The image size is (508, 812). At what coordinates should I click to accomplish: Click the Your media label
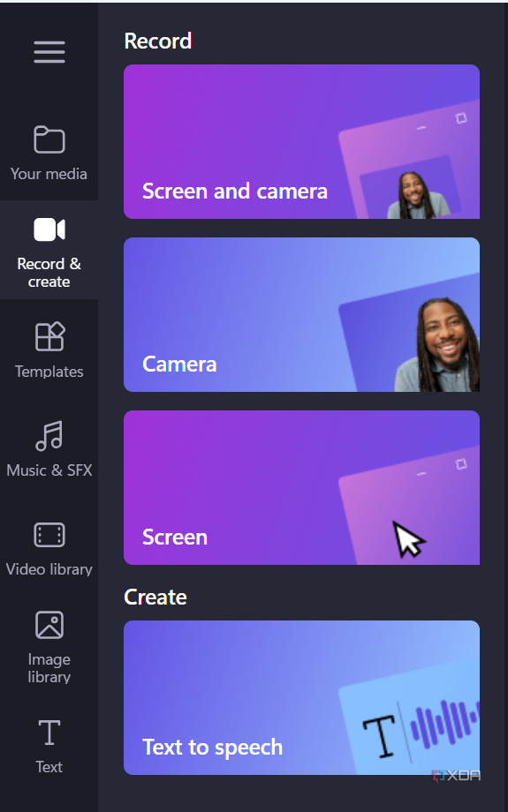(x=49, y=174)
